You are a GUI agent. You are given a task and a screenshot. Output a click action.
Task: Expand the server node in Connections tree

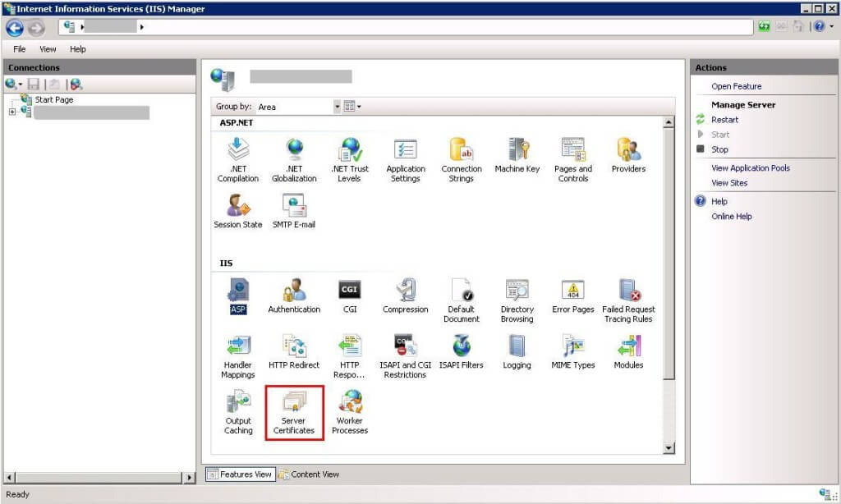tap(11, 112)
